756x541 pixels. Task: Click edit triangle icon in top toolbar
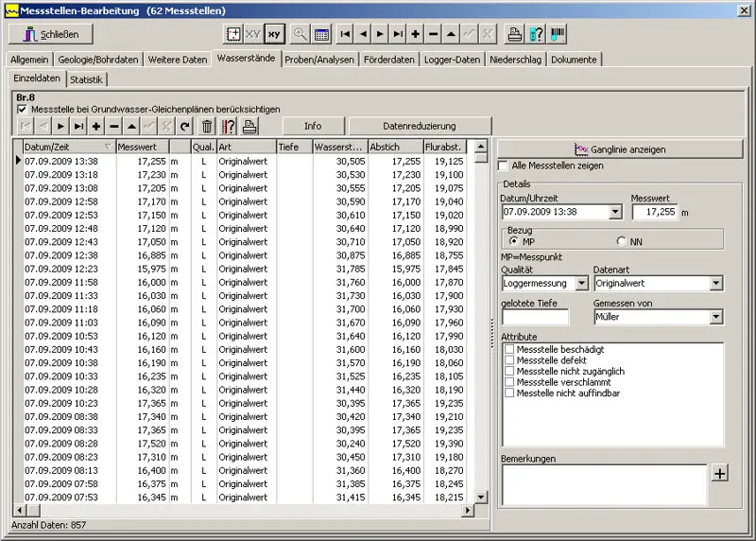451,34
